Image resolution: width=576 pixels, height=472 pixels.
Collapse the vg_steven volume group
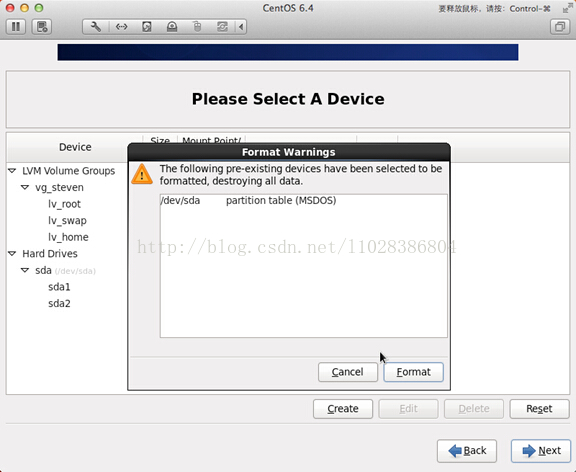(x=25, y=187)
